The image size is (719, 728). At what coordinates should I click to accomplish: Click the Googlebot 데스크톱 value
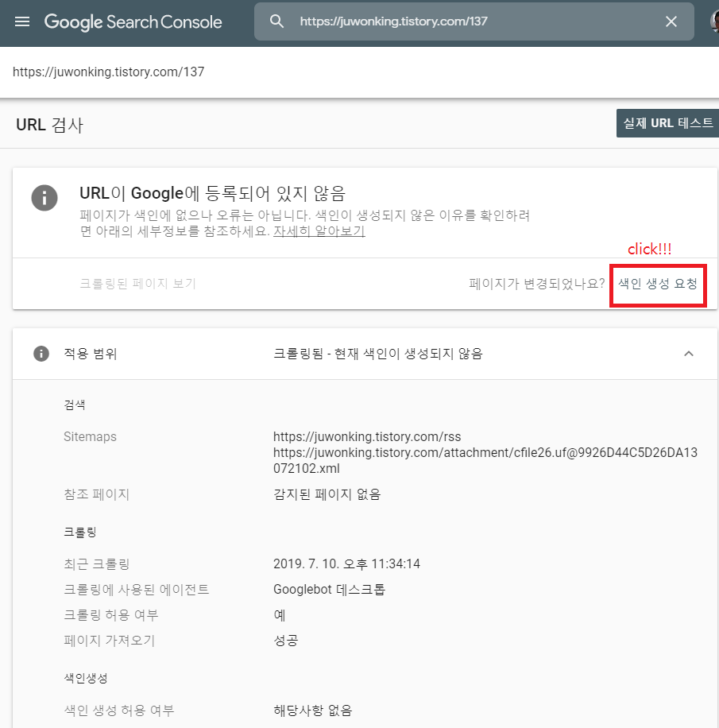tap(329, 589)
